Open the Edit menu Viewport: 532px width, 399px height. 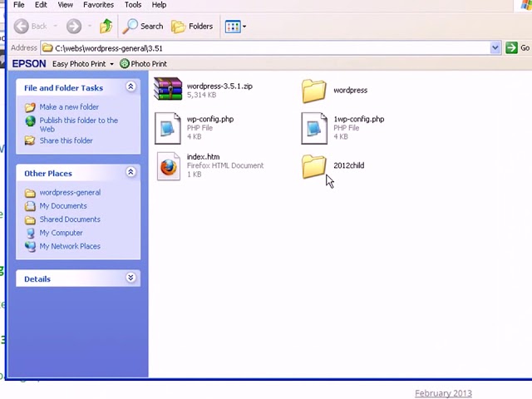(x=41, y=5)
